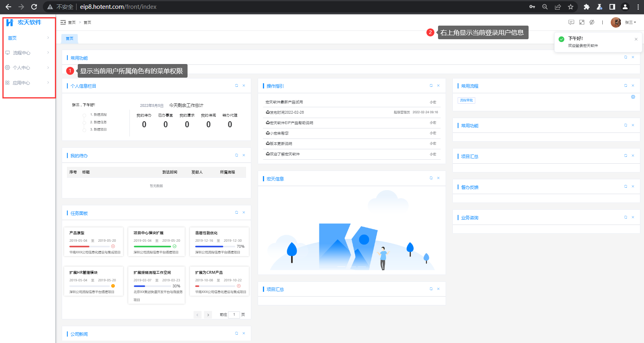Open settings gear in 常用流程 panel

pyautogui.click(x=633, y=97)
